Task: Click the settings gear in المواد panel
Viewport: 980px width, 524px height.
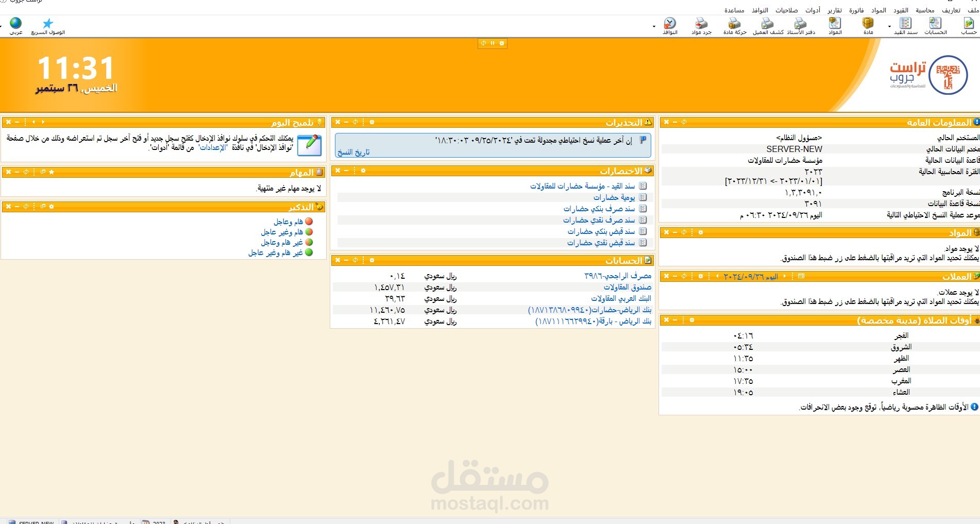Action: [x=701, y=232]
